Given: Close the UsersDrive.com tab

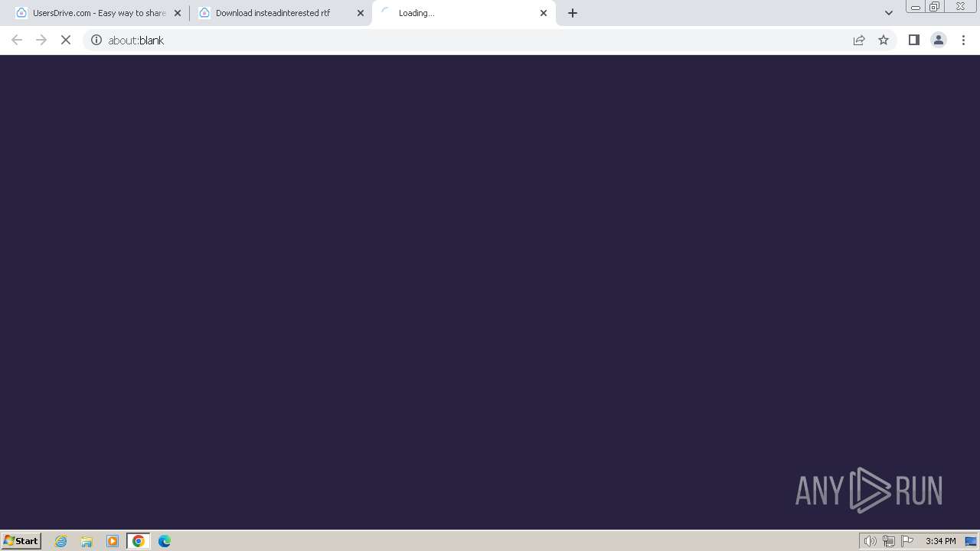Looking at the screenshot, I should click(x=178, y=13).
